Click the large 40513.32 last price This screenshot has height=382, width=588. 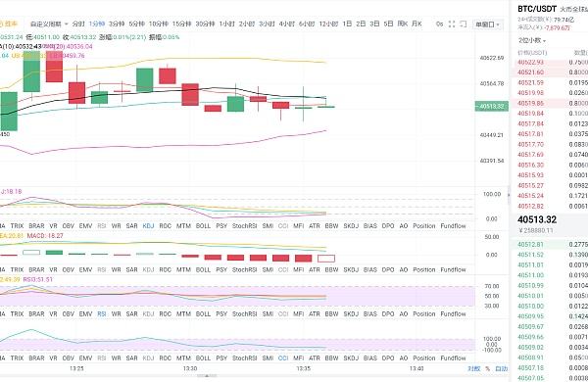[x=537, y=219]
